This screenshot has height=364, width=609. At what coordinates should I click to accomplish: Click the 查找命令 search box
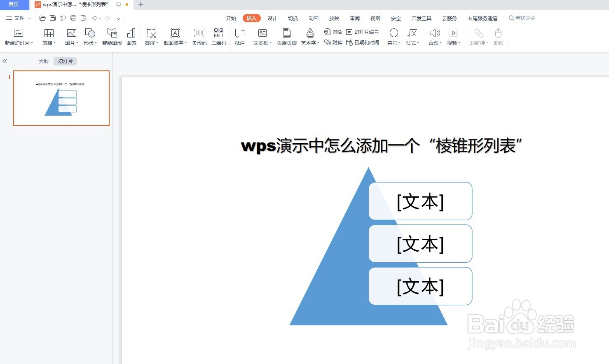522,18
